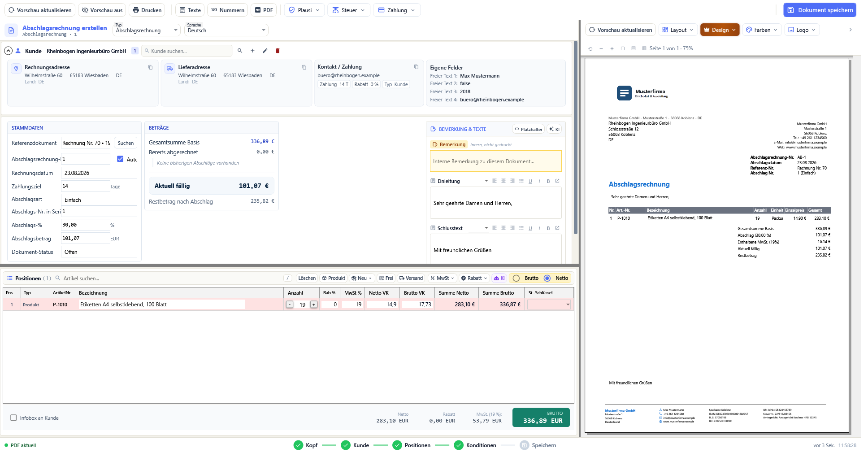
Task: Copy the Kontakt / Zahlung card contents
Action: click(x=416, y=67)
